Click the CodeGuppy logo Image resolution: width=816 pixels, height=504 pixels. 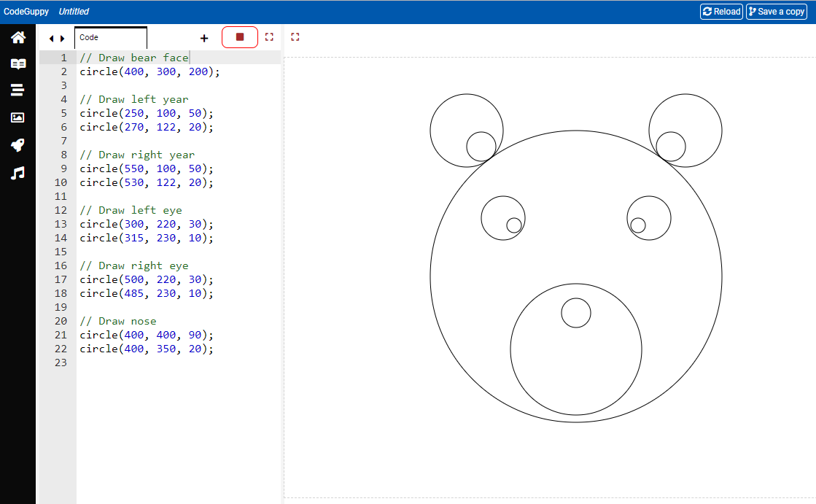pyautogui.click(x=26, y=11)
